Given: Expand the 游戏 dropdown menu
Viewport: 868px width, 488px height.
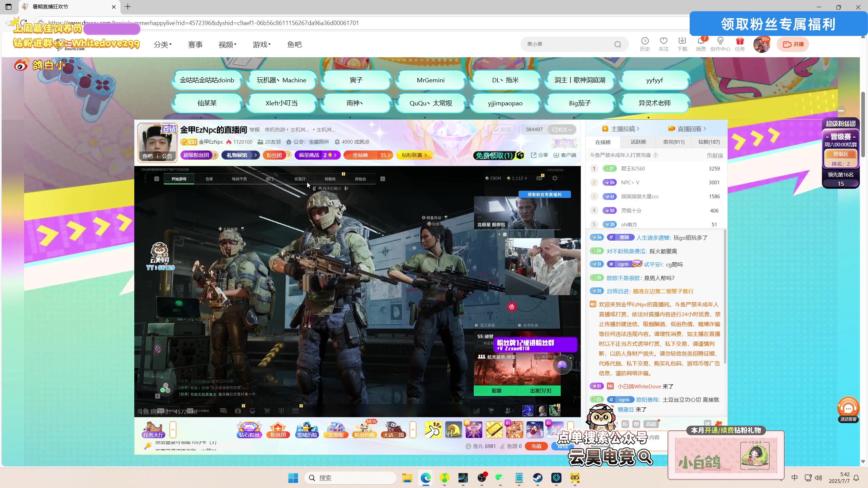Looking at the screenshot, I should pos(262,44).
